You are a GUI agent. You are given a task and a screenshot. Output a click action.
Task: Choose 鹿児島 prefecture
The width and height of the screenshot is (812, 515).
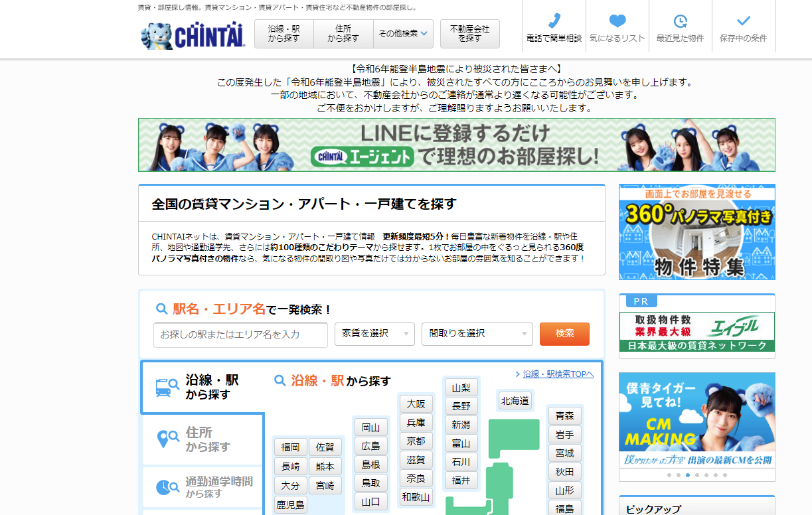(291, 505)
